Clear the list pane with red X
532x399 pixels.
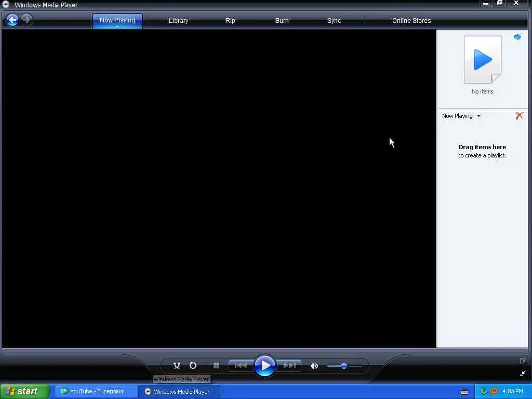519,116
